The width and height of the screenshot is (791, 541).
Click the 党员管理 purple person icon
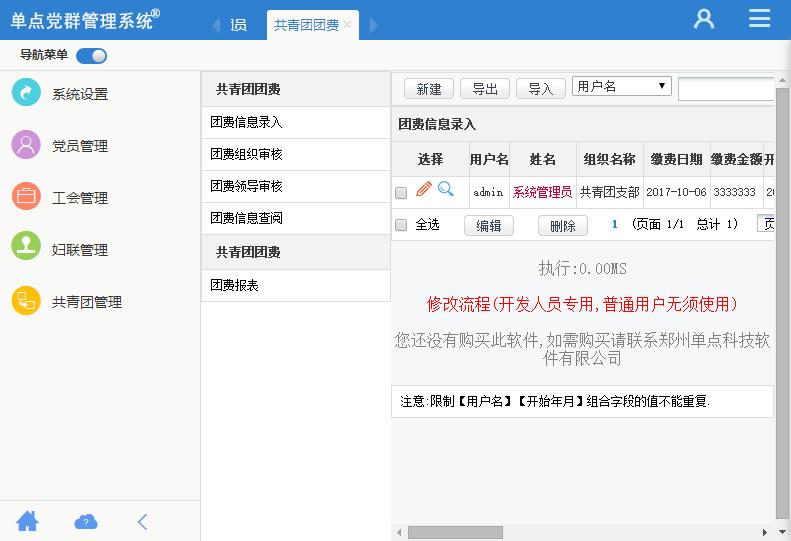26,145
